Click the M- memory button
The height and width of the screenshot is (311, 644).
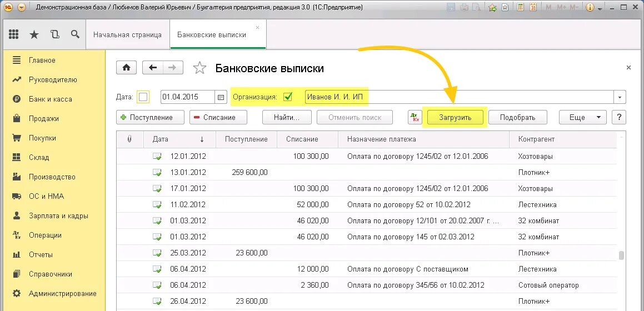pyautogui.click(x=575, y=7)
